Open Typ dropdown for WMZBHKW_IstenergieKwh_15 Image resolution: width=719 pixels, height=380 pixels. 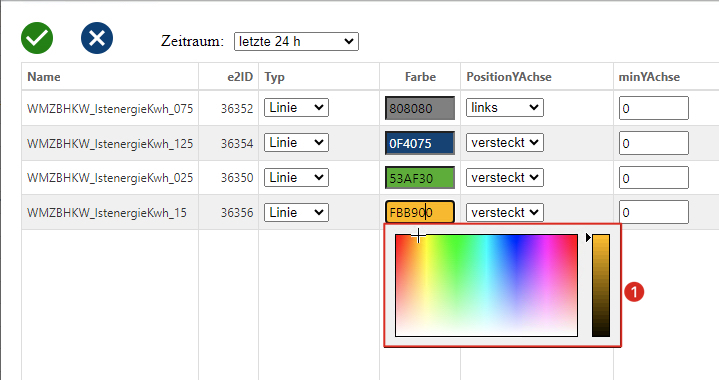[x=296, y=212]
